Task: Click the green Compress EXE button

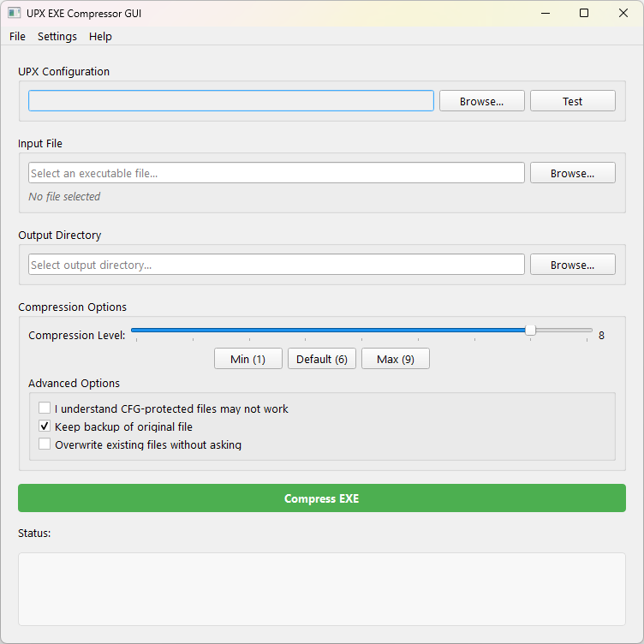Action: click(x=322, y=498)
